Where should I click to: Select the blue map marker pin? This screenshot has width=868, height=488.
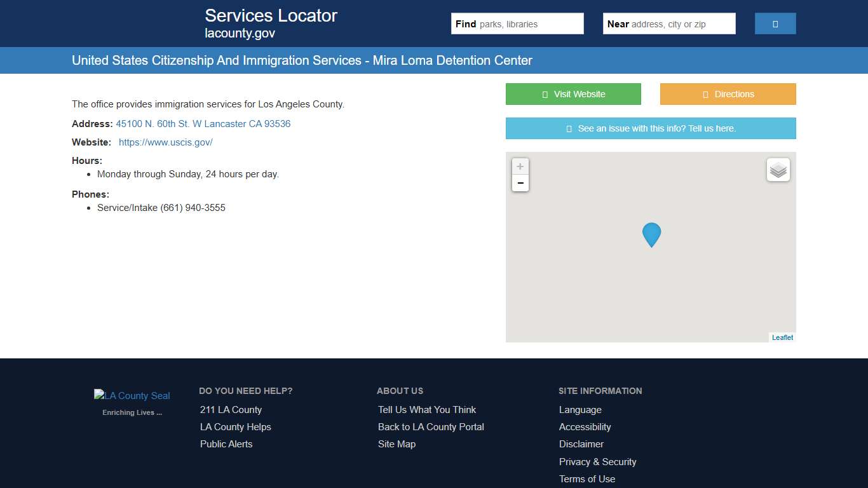[x=651, y=234]
